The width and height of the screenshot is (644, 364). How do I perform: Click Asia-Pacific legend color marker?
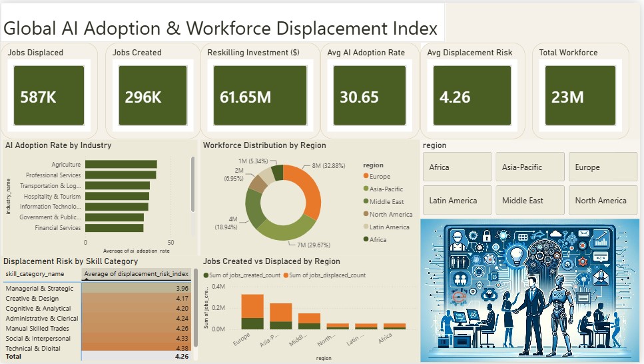pyautogui.click(x=366, y=189)
